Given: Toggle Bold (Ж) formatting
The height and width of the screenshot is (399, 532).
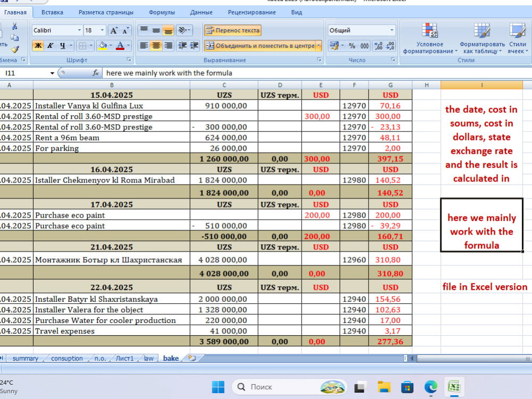Looking at the screenshot, I should pos(38,45).
